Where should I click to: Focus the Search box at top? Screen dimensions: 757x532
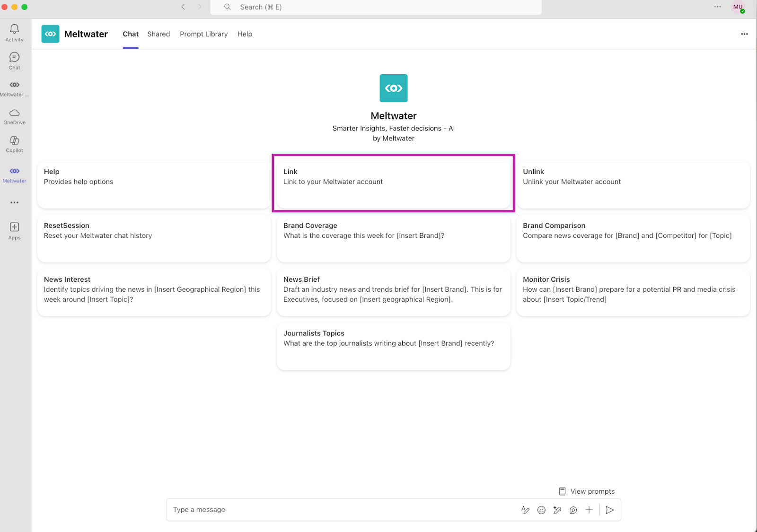coord(376,7)
